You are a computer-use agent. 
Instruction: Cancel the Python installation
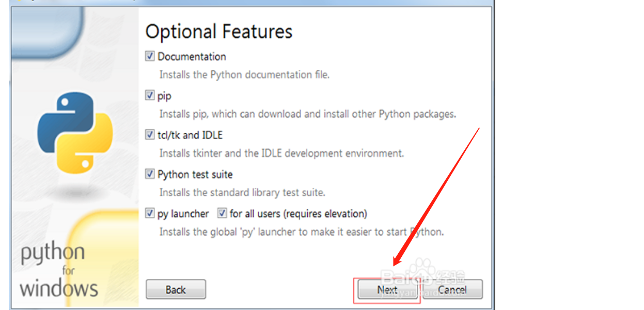(x=453, y=289)
